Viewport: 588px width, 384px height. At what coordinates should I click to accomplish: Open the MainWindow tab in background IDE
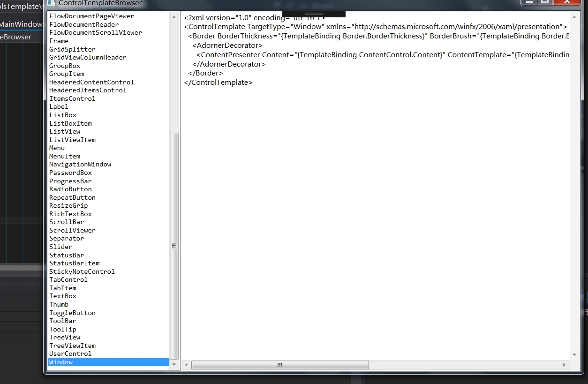(x=21, y=24)
